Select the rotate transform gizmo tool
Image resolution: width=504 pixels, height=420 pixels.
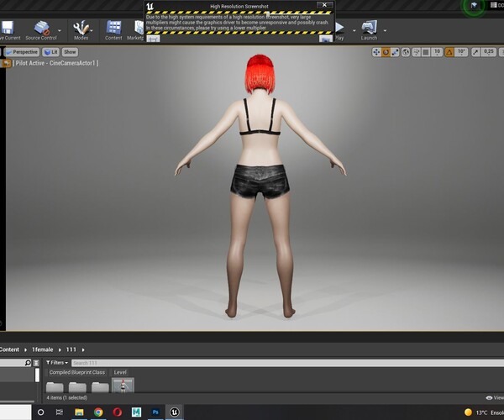pyautogui.click(x=386, y=52)
